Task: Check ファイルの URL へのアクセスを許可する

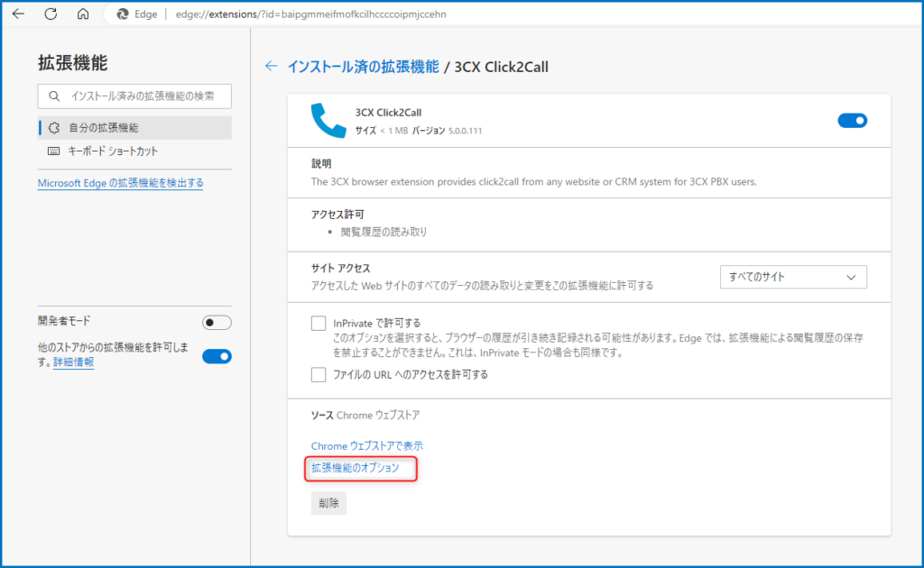Action: 319,374
